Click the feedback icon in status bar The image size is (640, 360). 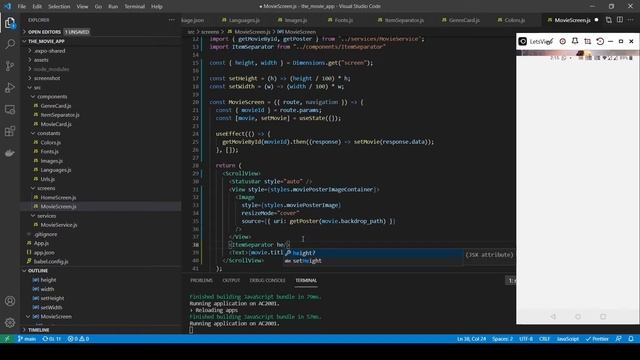pyautogui.click(x=619, y=339)
